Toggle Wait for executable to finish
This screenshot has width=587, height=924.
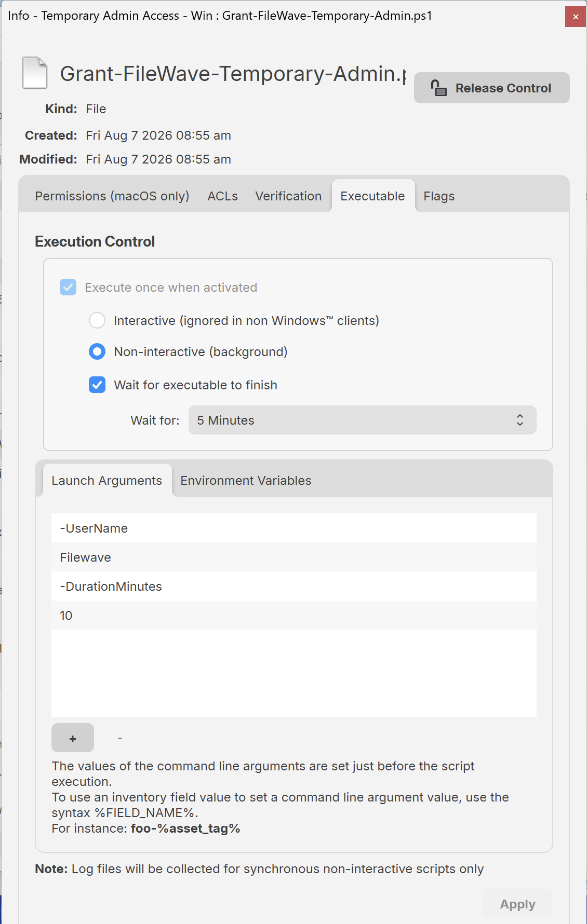pyautogui.click(x=97, y=385)
